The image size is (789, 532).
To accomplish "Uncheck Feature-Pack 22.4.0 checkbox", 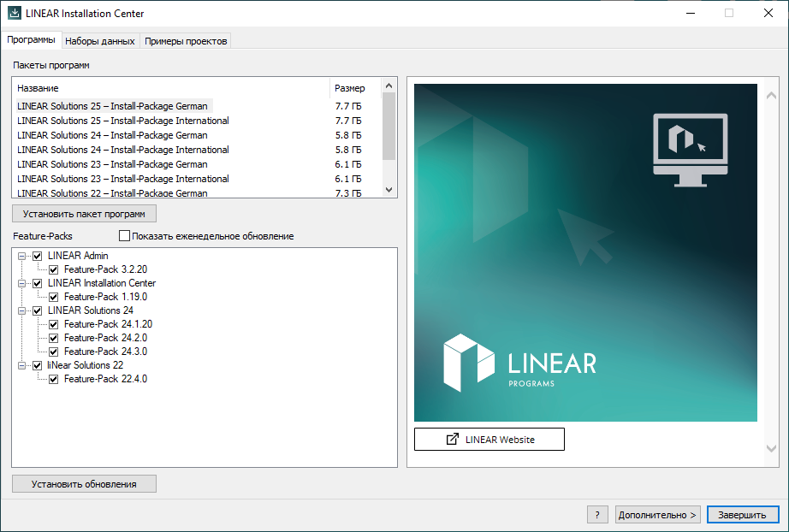I will (53, 379).
